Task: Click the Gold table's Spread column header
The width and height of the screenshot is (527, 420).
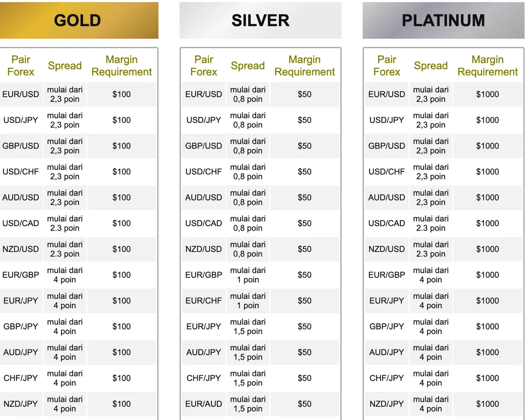Action: 65,66
